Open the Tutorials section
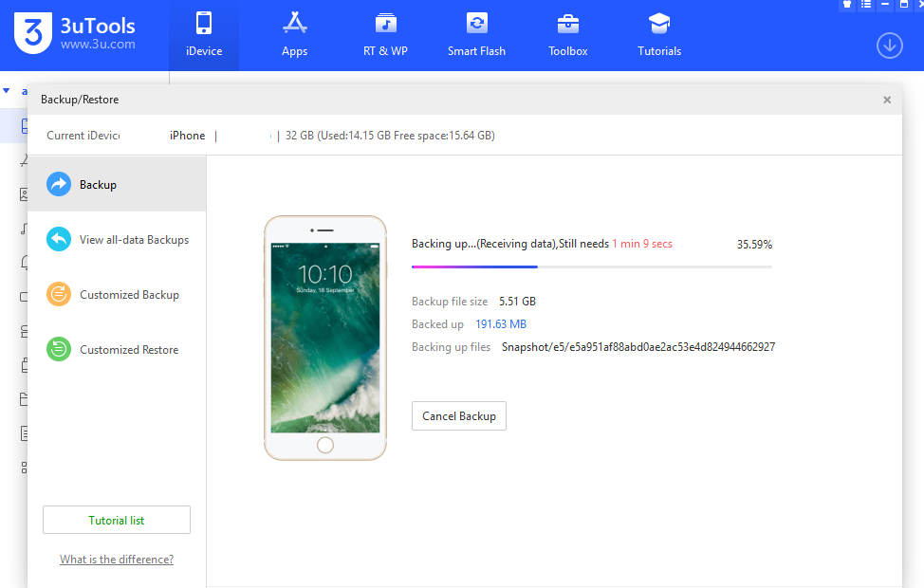 659,35
